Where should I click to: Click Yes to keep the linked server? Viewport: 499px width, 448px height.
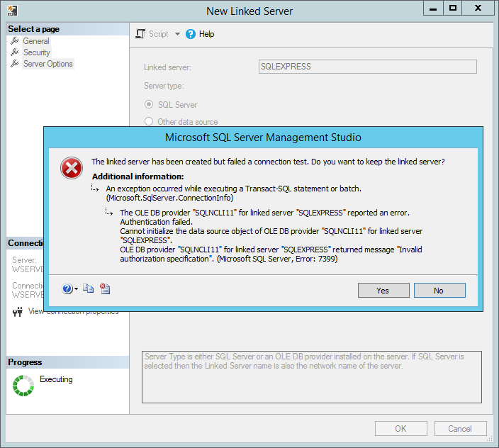pyautogui.click(x=383, y=290)
